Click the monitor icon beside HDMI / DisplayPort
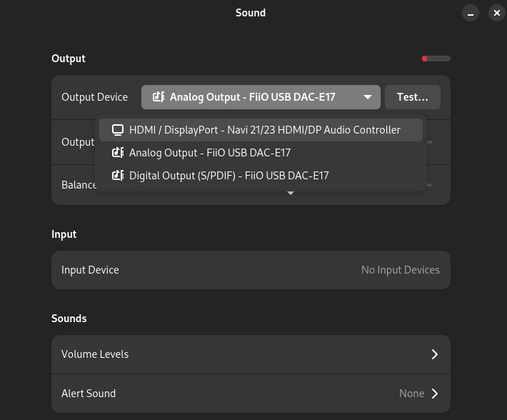This screenshot has height=420, width=507. tap(118, 130)
